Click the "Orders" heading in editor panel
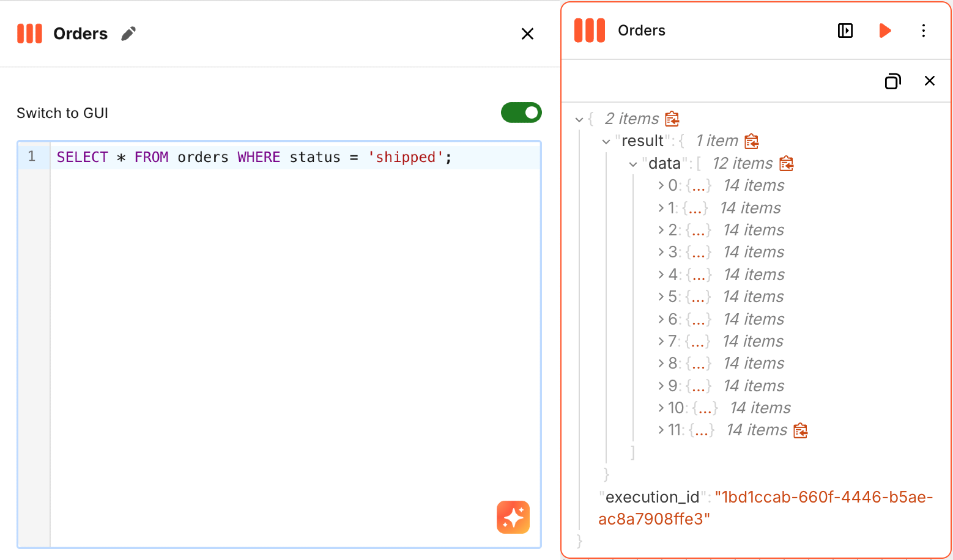Screen dimensions: 953x560 point(80,34)
